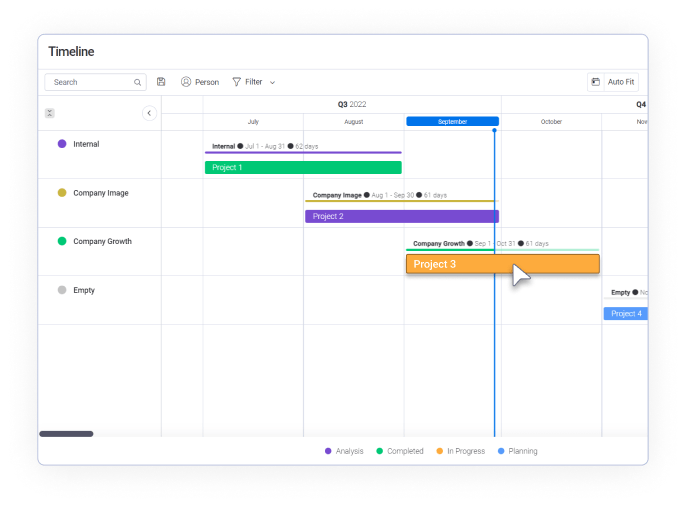Image resolution: width=686 pixels, height=507 pixels.
Task: Click the gray Empty group dot
Action: (62, 290)
